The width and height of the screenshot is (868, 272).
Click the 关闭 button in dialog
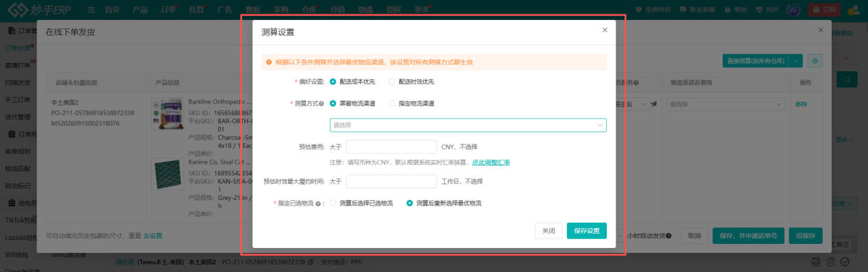pyautogui.click(x=548, y=231)
